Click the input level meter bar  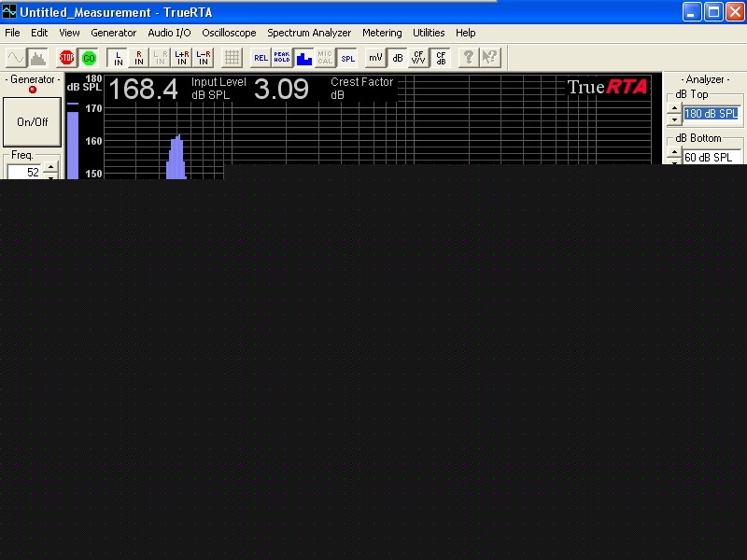click(73, 146)
